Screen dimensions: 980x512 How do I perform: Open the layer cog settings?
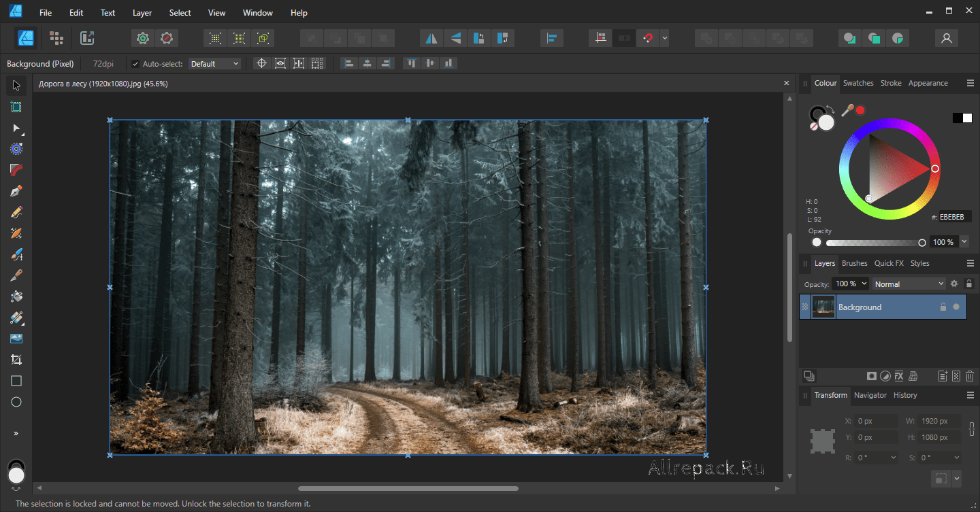coord(954,284)
